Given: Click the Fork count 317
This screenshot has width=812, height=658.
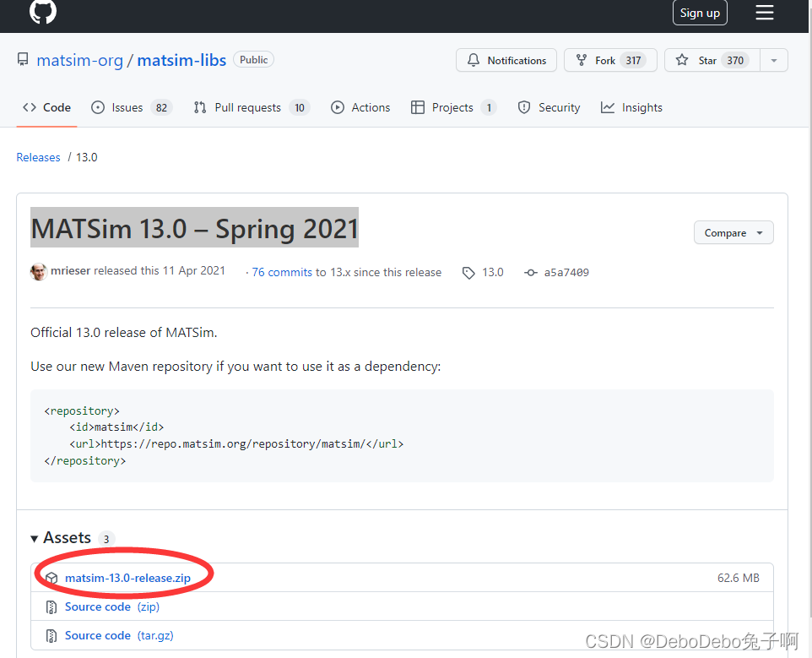Looking at the screenshot, I should tap(633, 61).
